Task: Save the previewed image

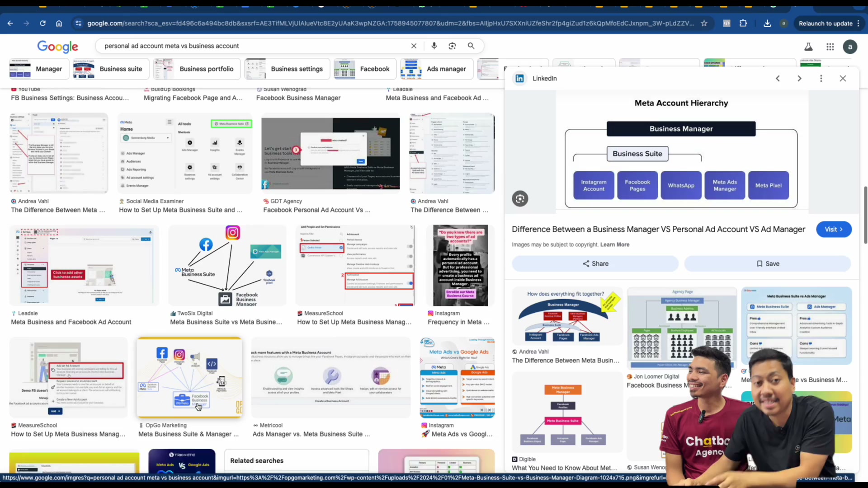Action: [x=768, y=263]
